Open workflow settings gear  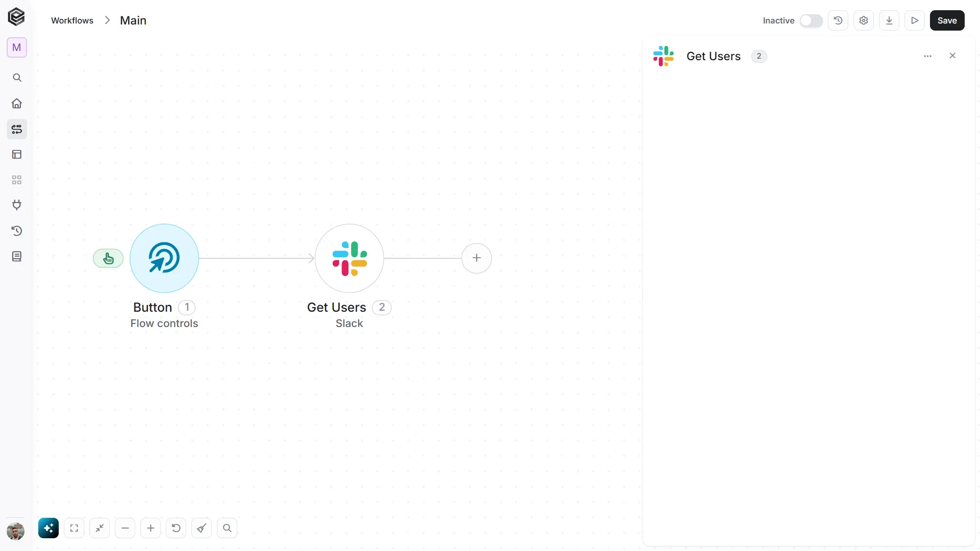pyautogui.click(x=864, y=20)
